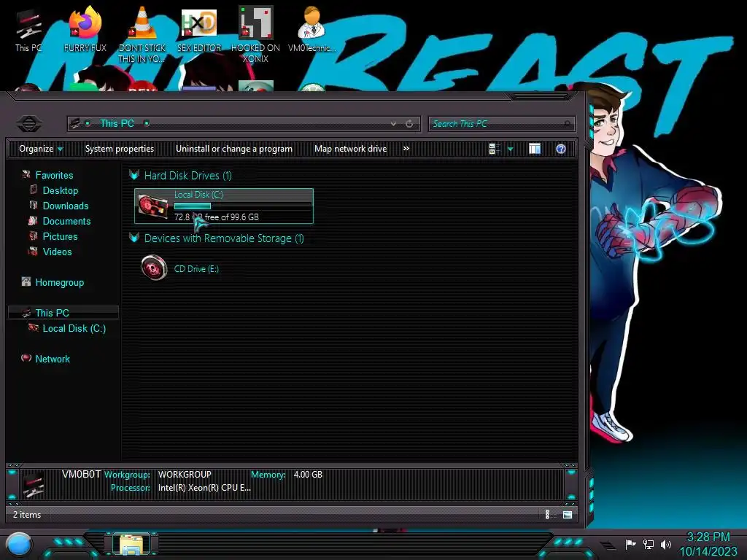Click the Homegroup icon in sidebar

[26, 281]
